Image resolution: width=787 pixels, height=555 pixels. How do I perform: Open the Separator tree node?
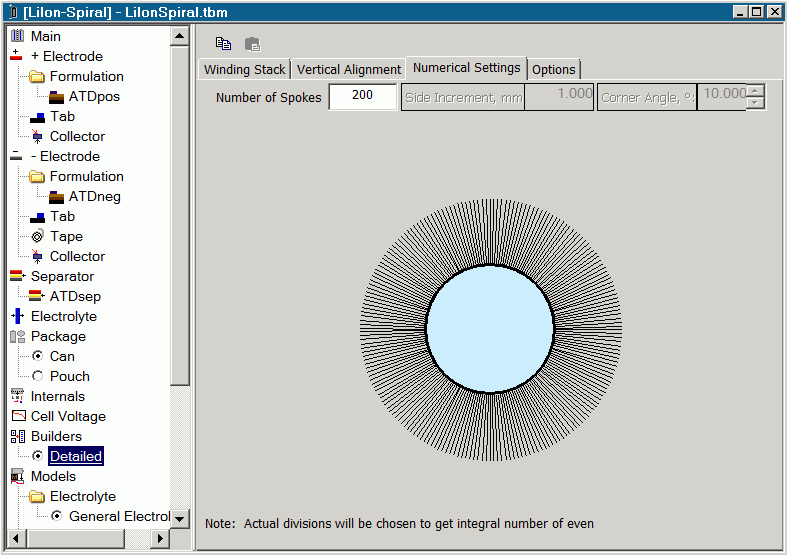pyautogui.click(x=62, y=276)
